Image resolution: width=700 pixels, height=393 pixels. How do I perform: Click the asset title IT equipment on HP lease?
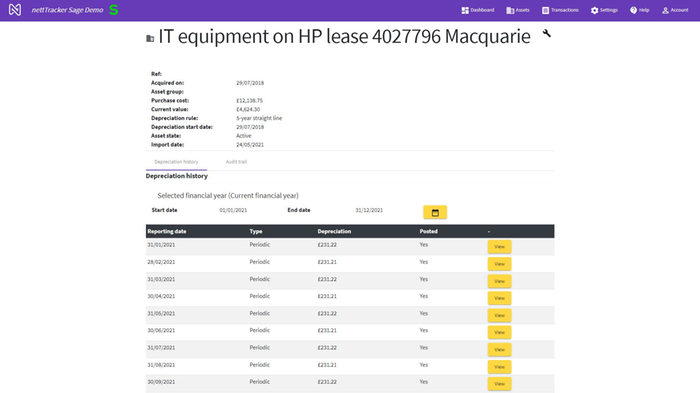[344, 36]
